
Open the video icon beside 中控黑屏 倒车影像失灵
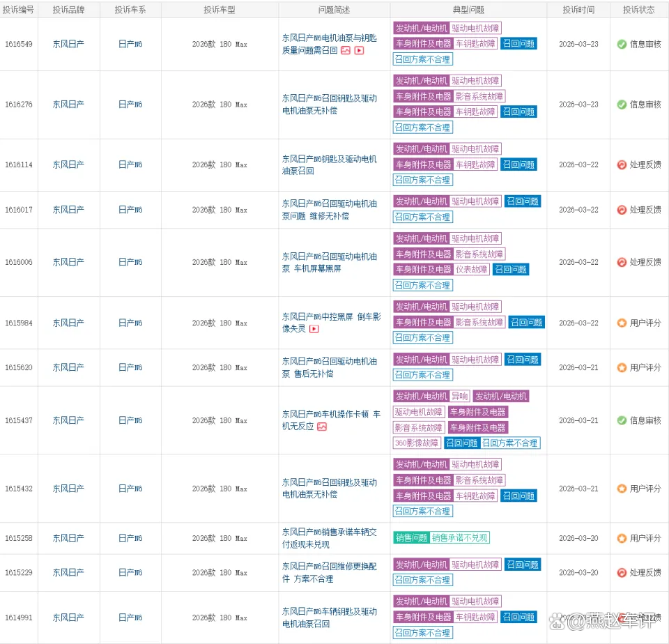314,329
